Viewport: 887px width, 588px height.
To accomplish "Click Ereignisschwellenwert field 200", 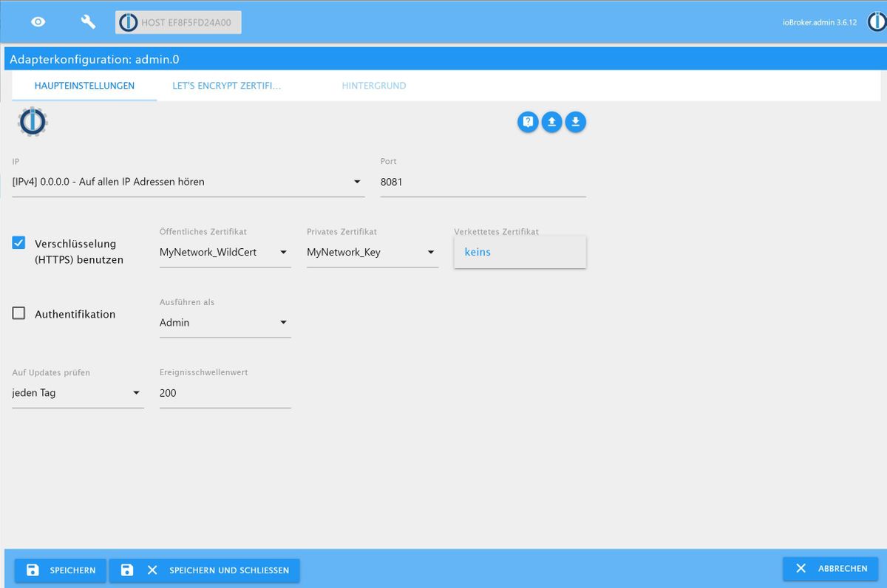I will click(x=225, y=393).
